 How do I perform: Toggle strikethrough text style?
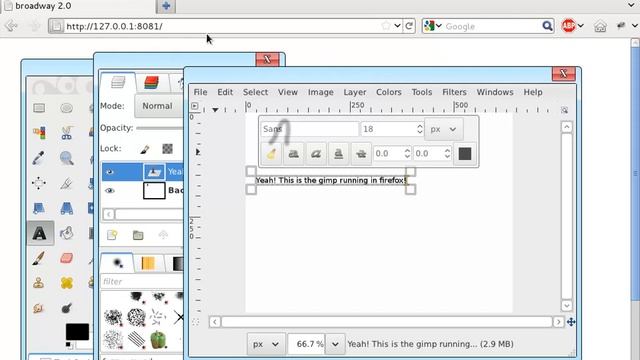click(x=361, y=154)
